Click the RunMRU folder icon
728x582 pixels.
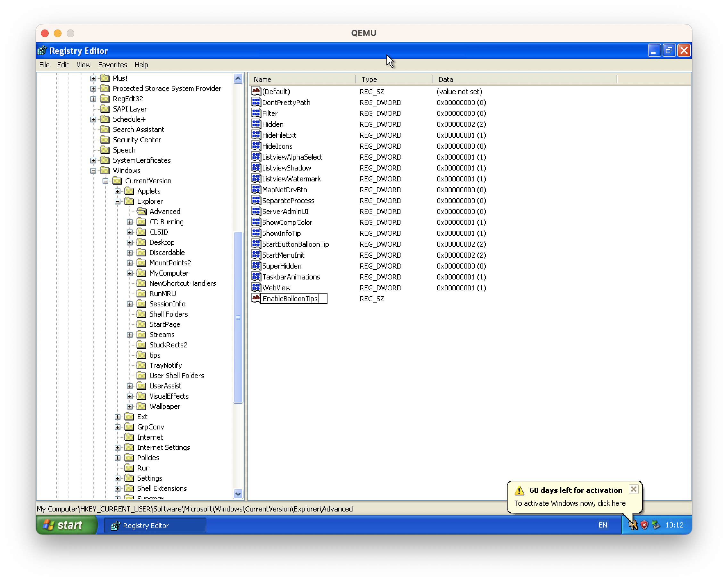click(142, 294)
